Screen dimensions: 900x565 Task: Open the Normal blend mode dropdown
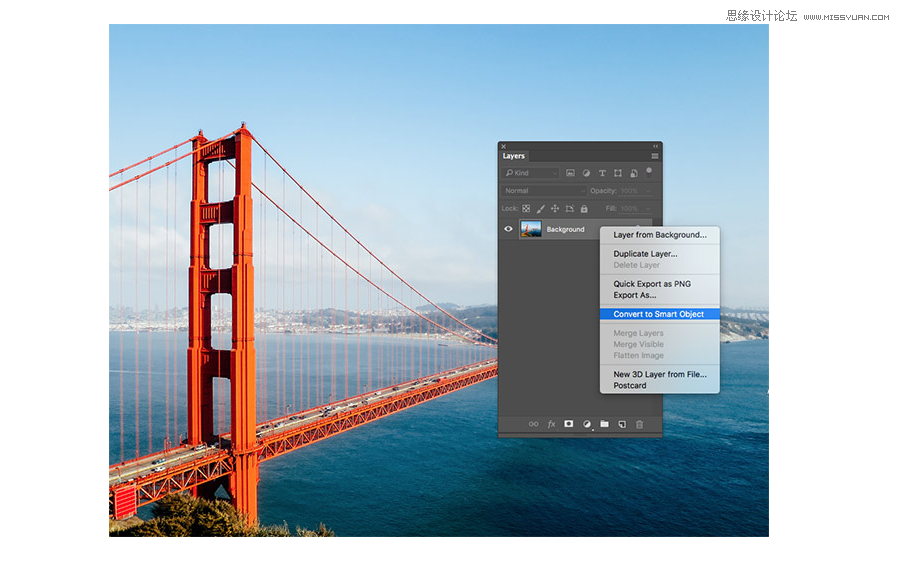(x=543, y=191)
